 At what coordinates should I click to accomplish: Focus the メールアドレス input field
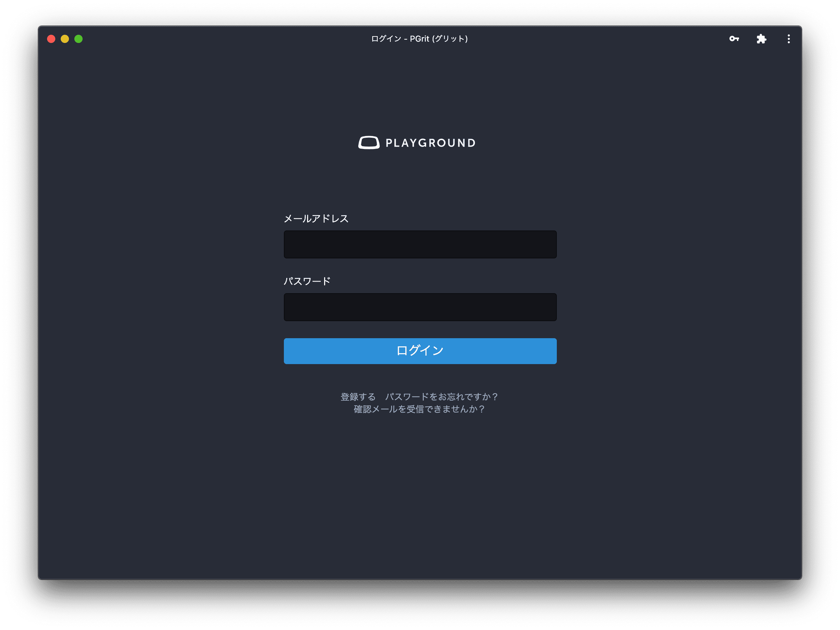[x=420, y=244]
